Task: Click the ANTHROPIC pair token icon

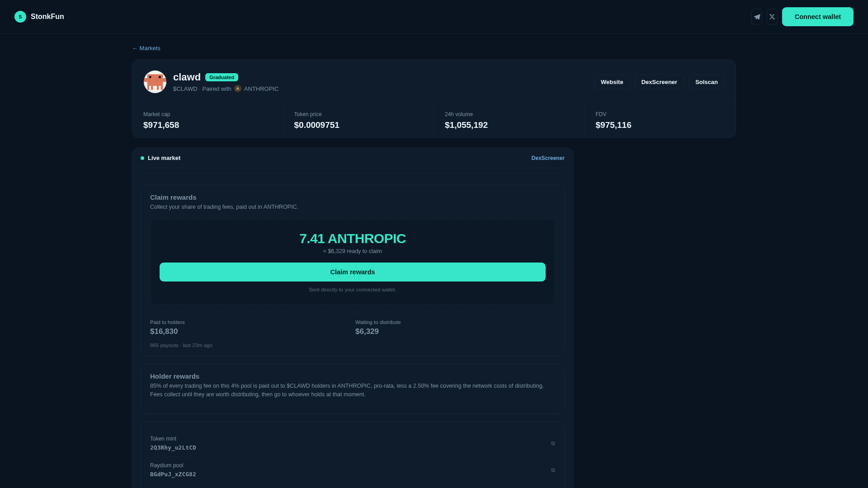Action: (x=238, y=89)
